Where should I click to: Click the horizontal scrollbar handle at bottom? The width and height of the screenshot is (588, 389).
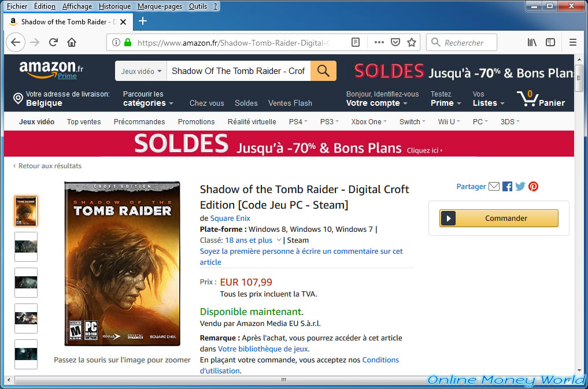(284, 380)
